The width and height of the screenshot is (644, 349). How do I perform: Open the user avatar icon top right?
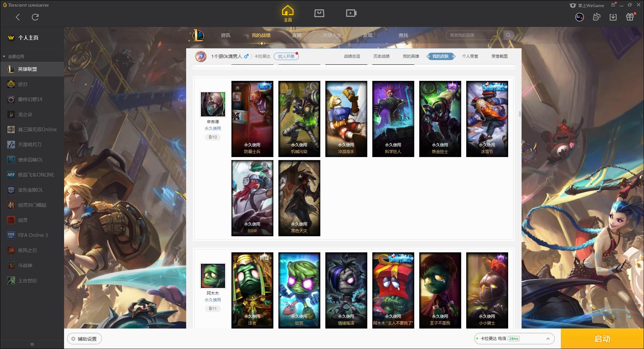click(x=579, y=17)
